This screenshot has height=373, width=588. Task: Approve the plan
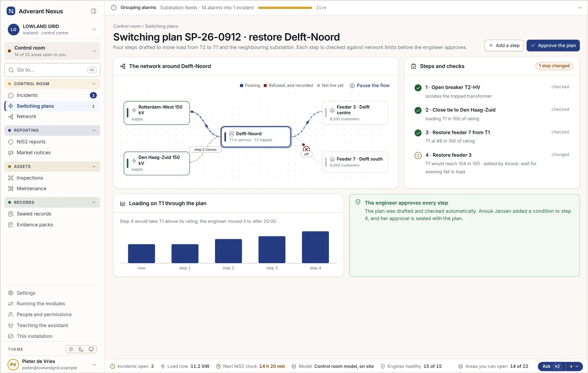tap(553, 46)
